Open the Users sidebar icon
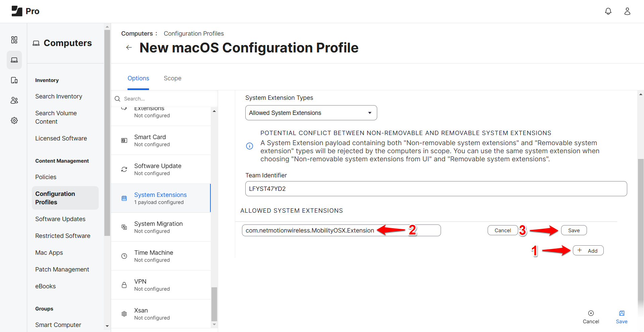 tap(14, 100)
